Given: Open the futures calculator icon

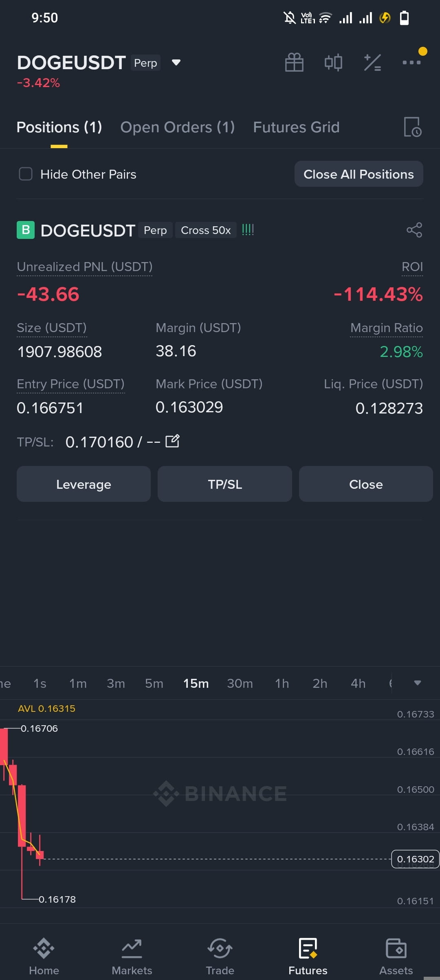Looking at the screenshot, I should coord(372,63).
